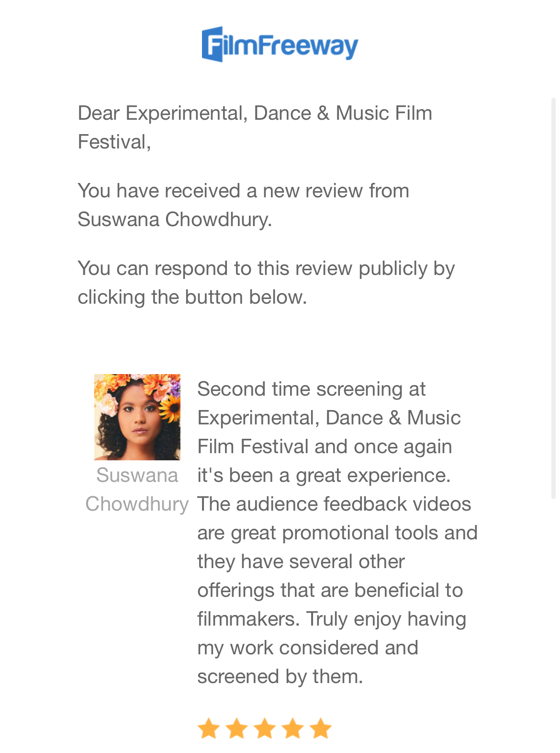Open reviewer's flower-crown profile photo

point(137,417)
